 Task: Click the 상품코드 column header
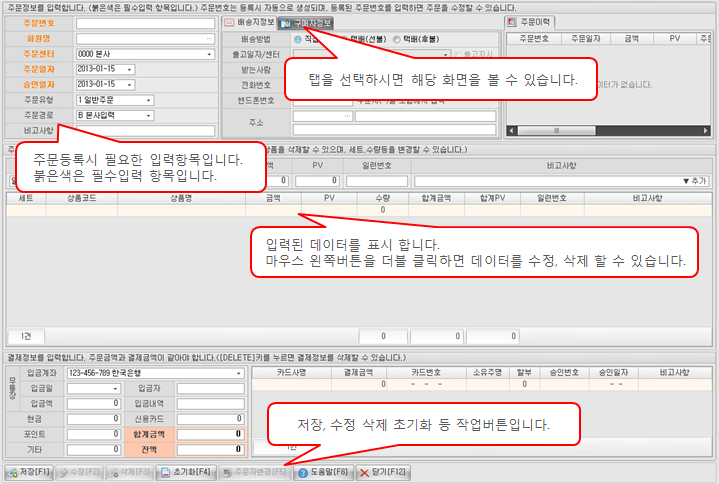coord(82,198)
